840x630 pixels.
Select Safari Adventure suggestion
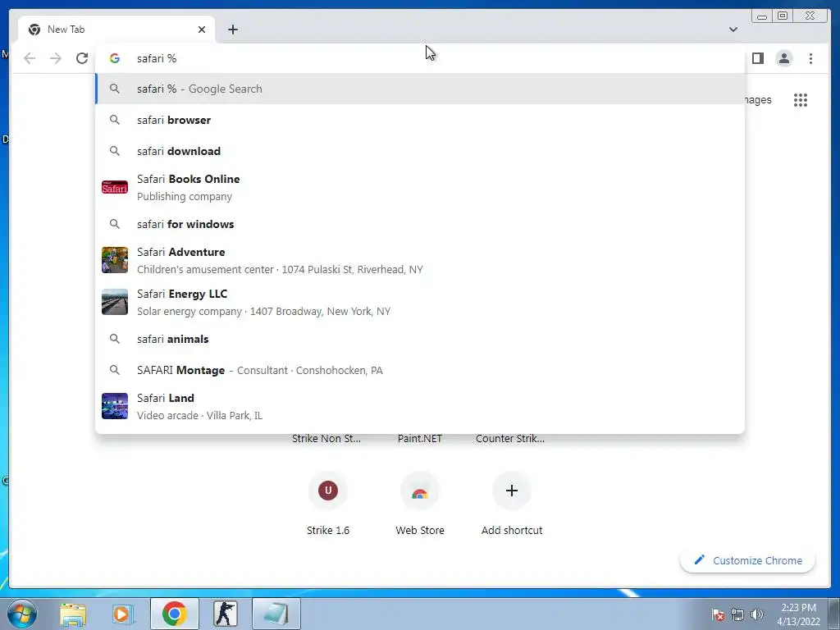coord(420,260)
